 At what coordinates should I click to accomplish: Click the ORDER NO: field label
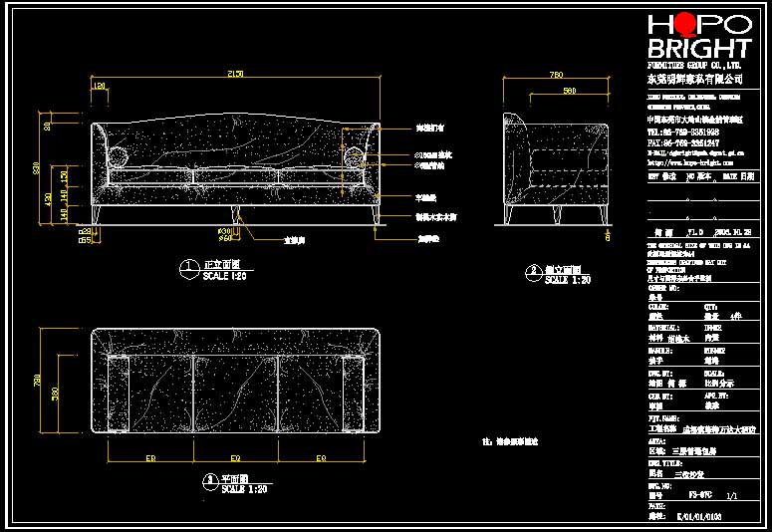tap(663, 288)
